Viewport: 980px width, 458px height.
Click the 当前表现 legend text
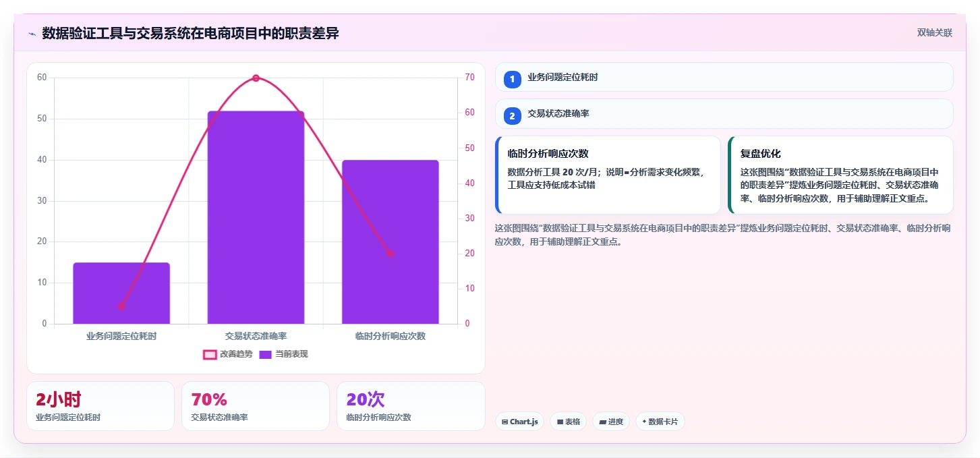[x=291, y=354]
